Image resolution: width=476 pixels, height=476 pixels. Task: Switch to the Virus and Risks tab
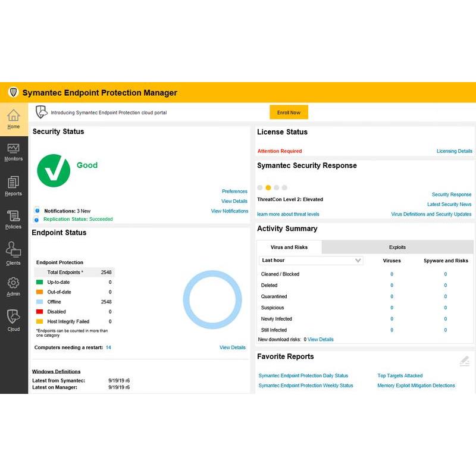coord(289,247)
